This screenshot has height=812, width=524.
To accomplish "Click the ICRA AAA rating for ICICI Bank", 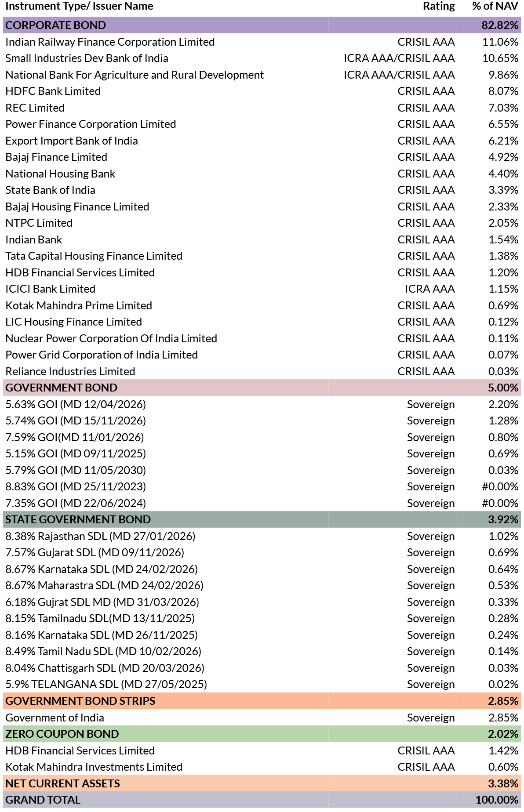I will pyautogui.click(x=429, y=289).
